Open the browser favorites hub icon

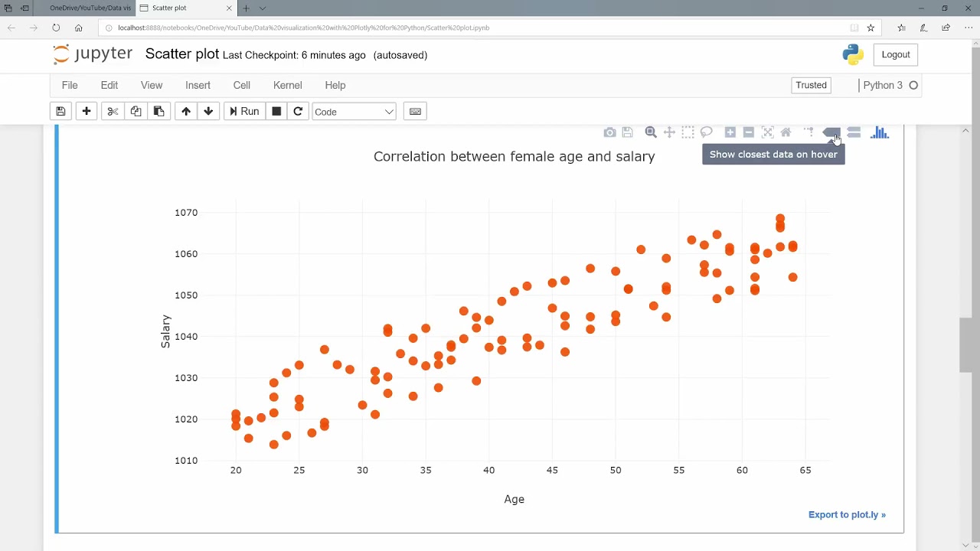coord(901,28)
